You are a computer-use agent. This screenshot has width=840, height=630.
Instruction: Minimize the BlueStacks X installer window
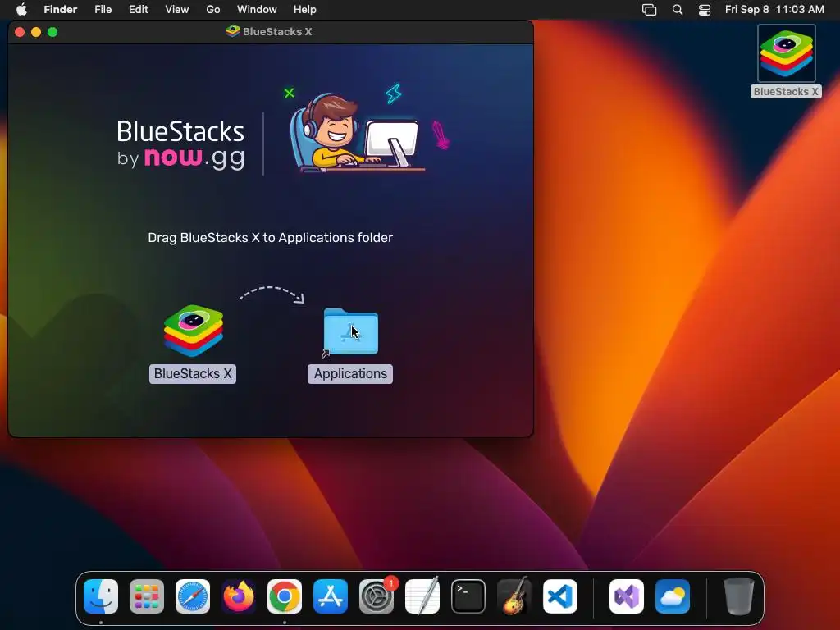(36, 32)
